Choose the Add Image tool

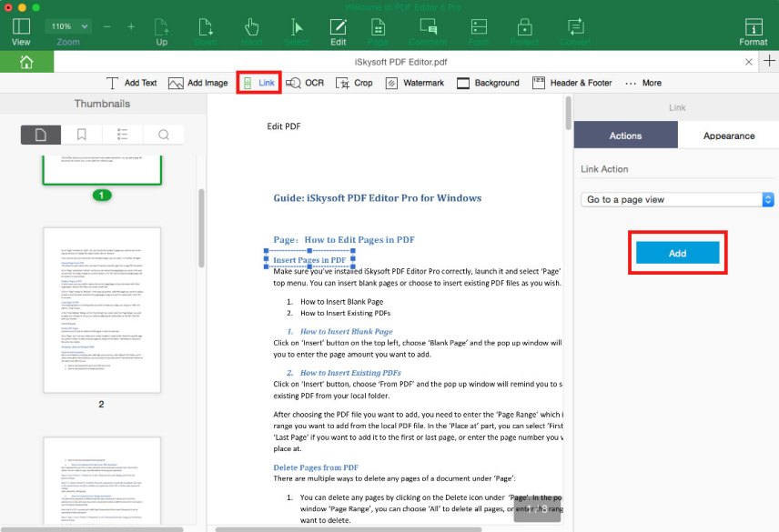click(197, 83)
